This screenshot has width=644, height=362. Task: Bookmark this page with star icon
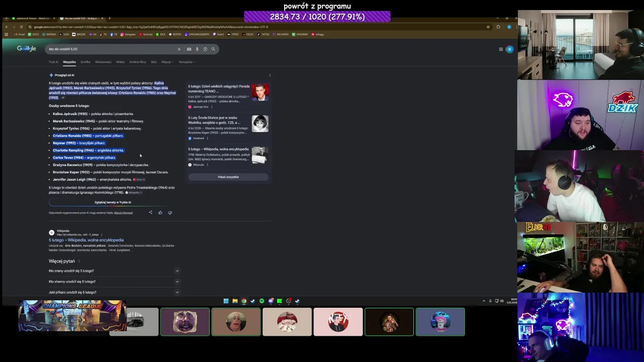tap(488, 27)
